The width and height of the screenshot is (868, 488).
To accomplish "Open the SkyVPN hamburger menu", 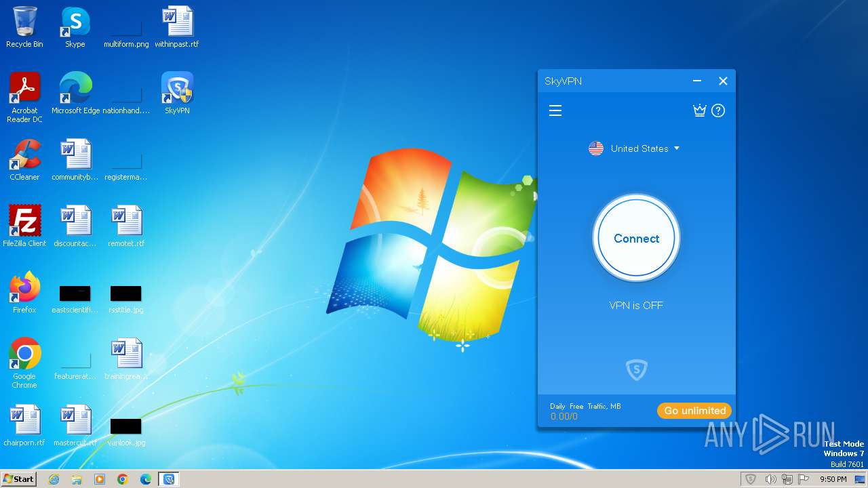I will (555, 110).
